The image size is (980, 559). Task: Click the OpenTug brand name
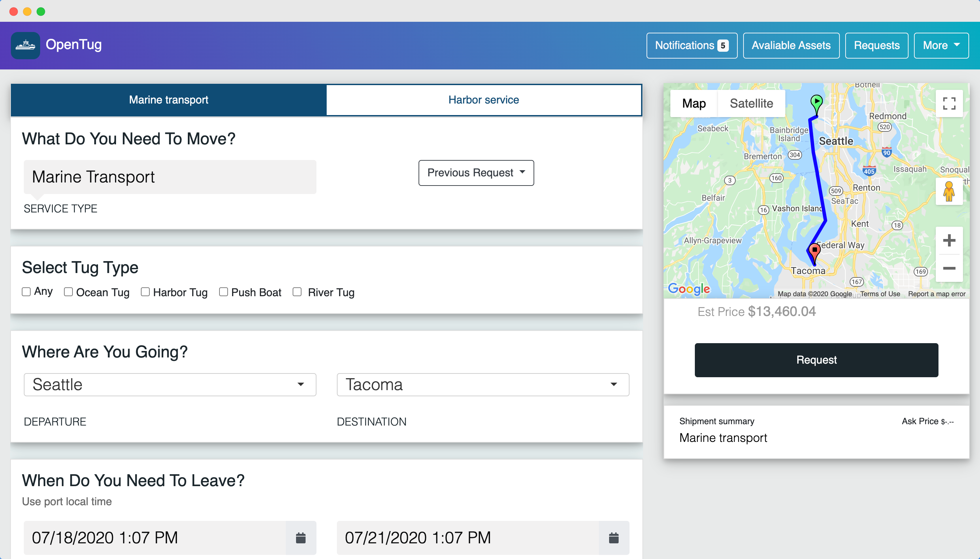click(74, 45)
